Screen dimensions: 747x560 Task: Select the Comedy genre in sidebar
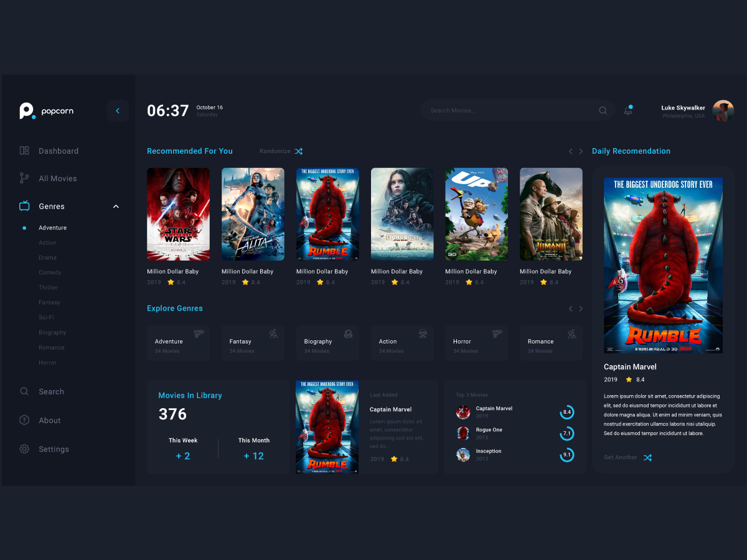tap(50, 273)
